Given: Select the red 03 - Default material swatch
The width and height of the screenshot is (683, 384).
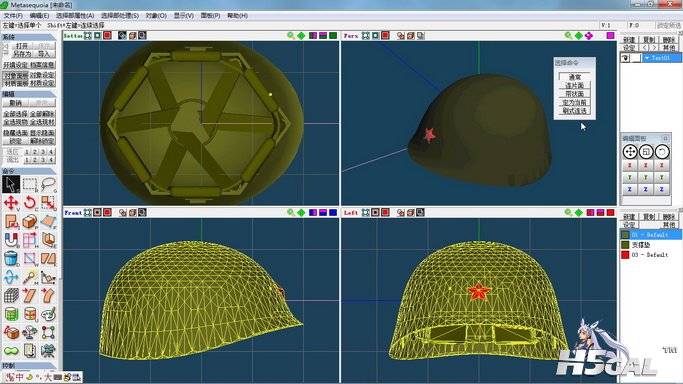Looking at the screenshot, I should click(x=625, y=255).
